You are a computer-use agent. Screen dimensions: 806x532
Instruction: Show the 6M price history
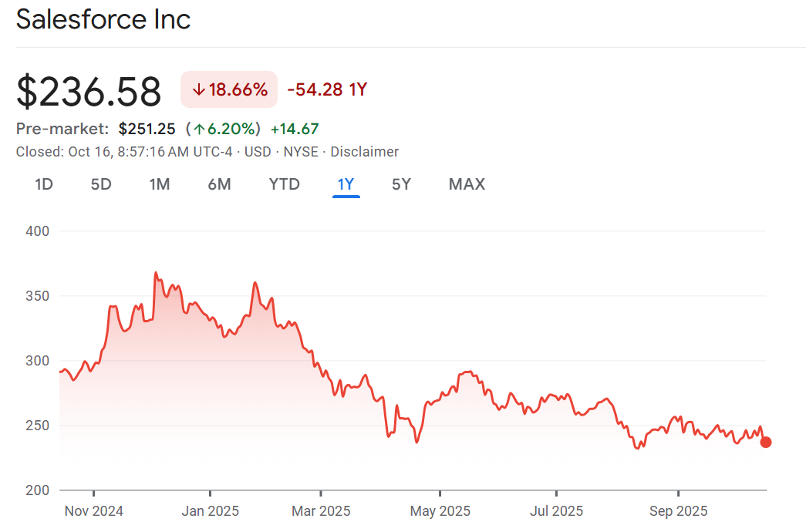(219, 184)
